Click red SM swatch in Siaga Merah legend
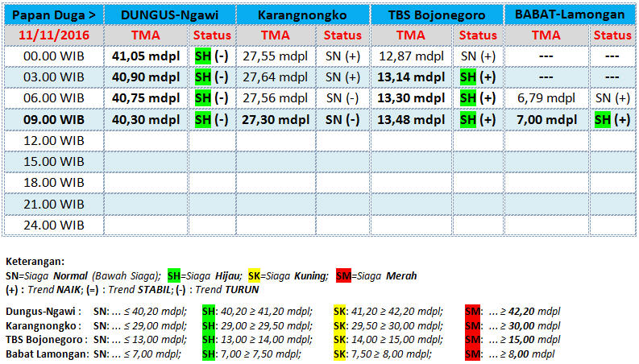This screenshot has height=364, width=639. (x=342, y=275)
